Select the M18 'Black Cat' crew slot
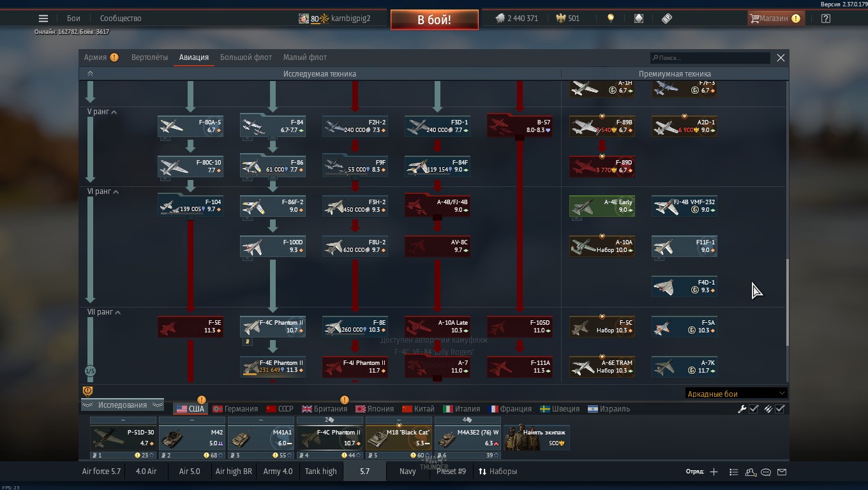868x490 pixels. tap(399, 438)
